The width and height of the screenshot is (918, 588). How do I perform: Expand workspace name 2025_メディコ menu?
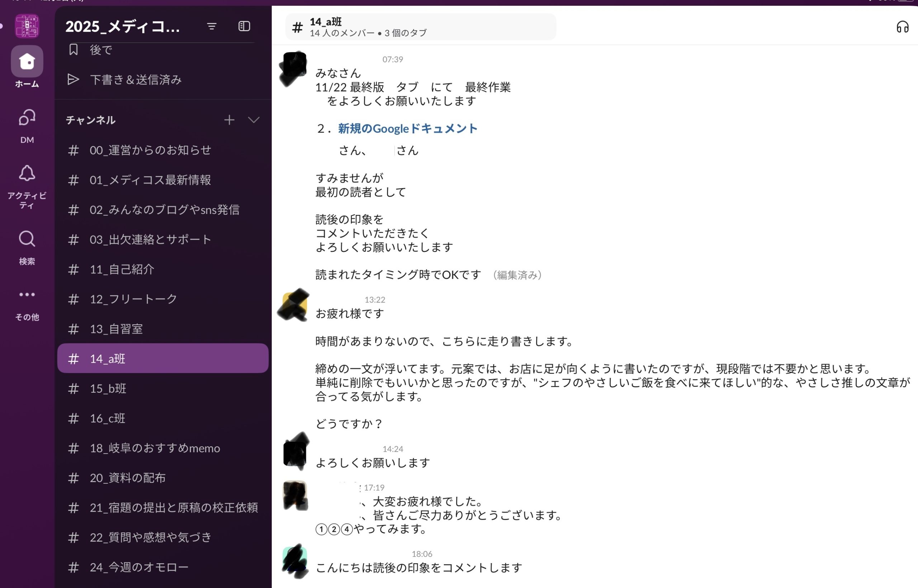pos(122,27)
